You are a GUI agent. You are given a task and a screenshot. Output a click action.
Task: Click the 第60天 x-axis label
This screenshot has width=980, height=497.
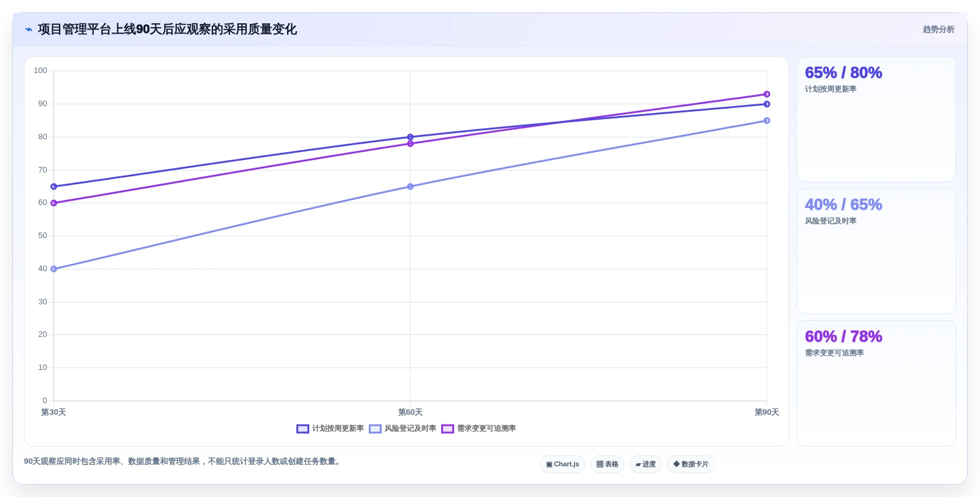tap(411, 412)
